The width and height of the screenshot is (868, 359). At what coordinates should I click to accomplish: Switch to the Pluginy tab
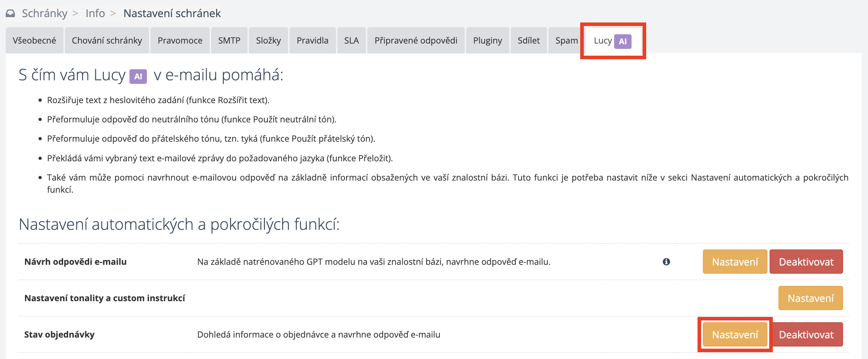click(487, 41)
